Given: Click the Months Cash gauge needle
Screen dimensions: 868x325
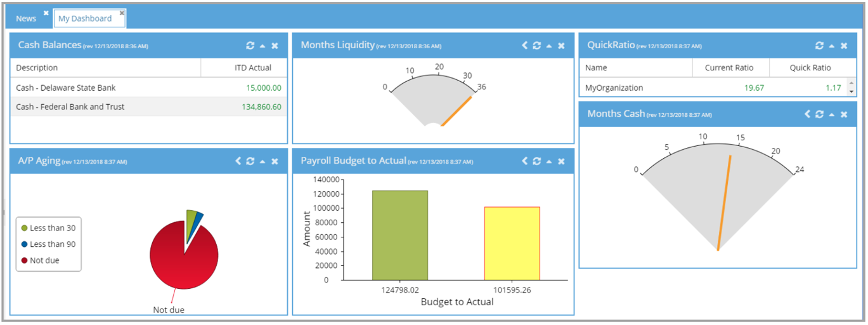Looking at the screenshot, I should 724,203.
